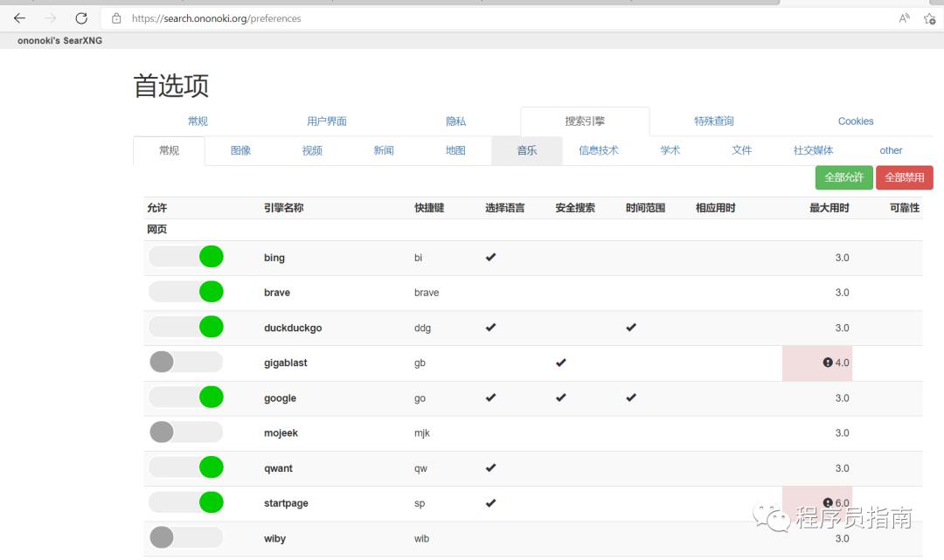Open the 隐私 tab
The image size is (944, 560).
[x=455, y=121]
